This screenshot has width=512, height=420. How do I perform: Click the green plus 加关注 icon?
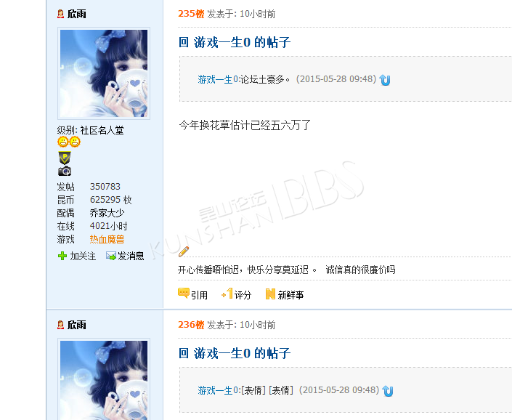(x=62, y=256)
